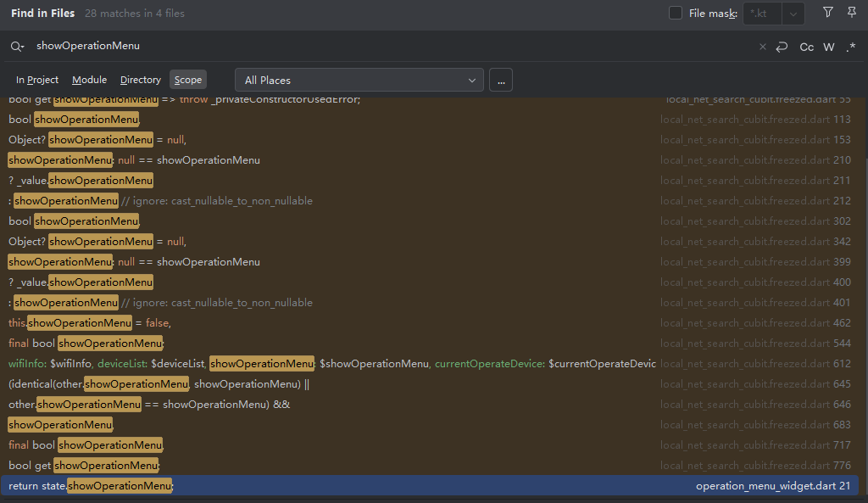The height and width of the screenshot is (503, 868).
Task: Open result at local_net_search_cubit.freezed.dart line 612
Action: pos(430,363)
